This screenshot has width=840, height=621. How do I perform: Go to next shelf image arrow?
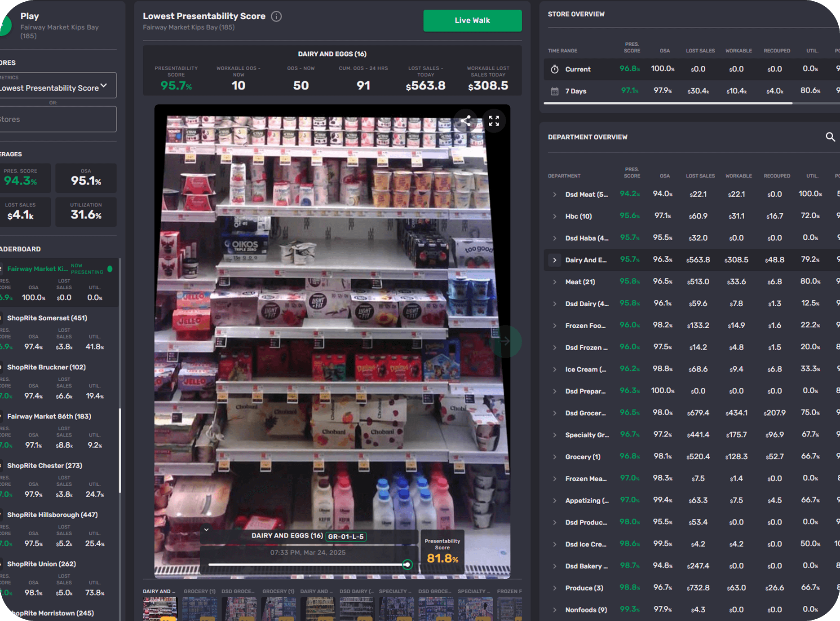[x=506, y=341]
